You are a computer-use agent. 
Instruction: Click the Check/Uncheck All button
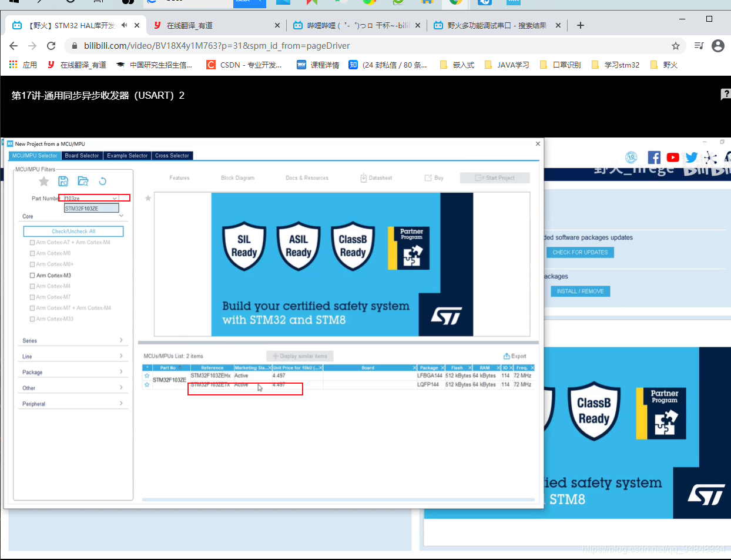pos(73,232)
